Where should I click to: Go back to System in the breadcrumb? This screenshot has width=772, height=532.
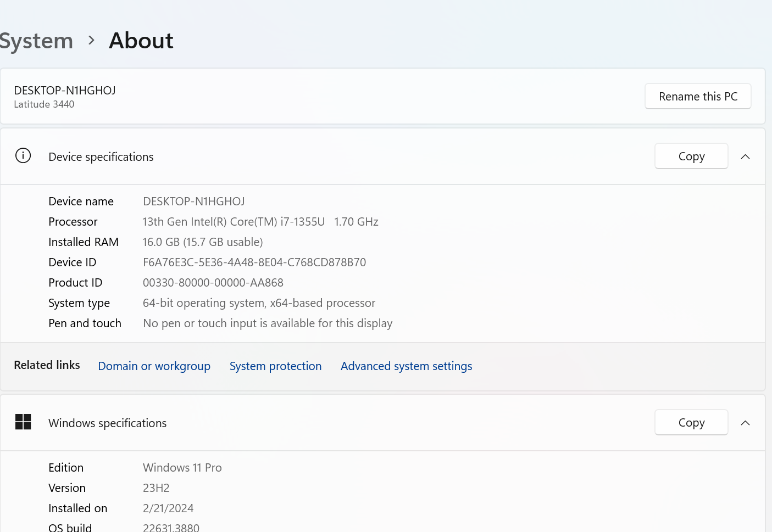pyautogui.click(x=36, y=41)
